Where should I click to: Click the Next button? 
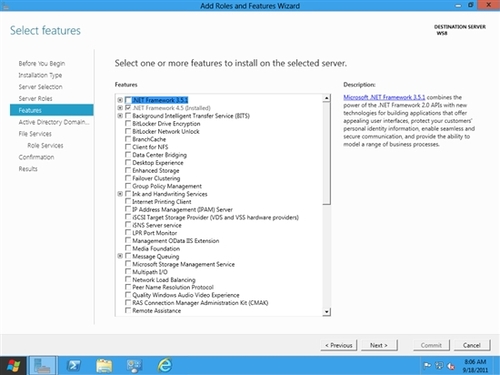pos(379,345)
